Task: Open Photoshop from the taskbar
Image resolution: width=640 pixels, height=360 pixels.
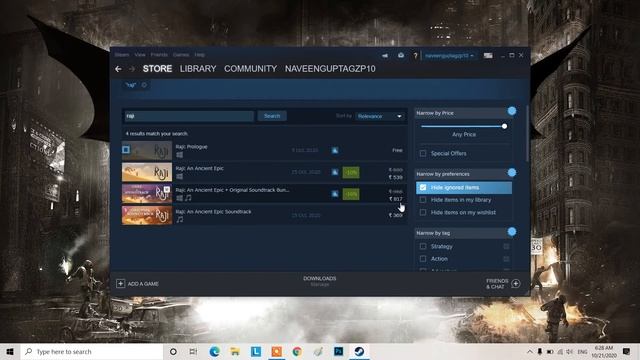Action: 338,351
